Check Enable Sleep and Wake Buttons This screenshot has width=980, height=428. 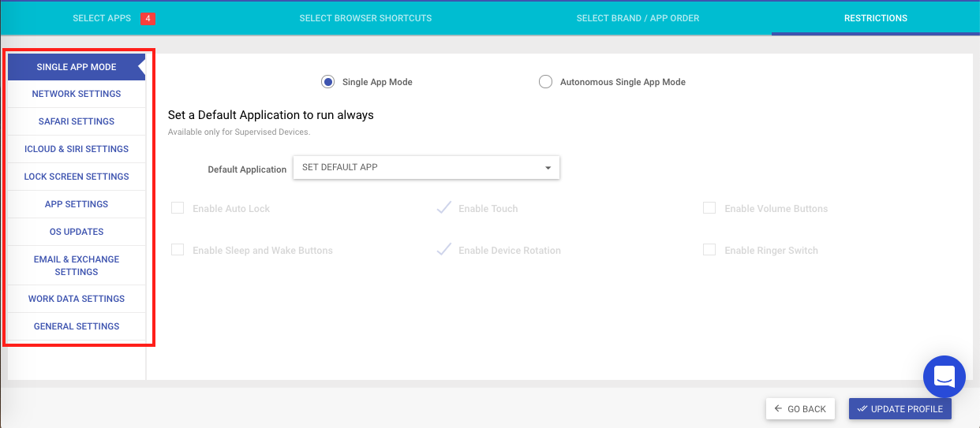click(x=178, y=250)
